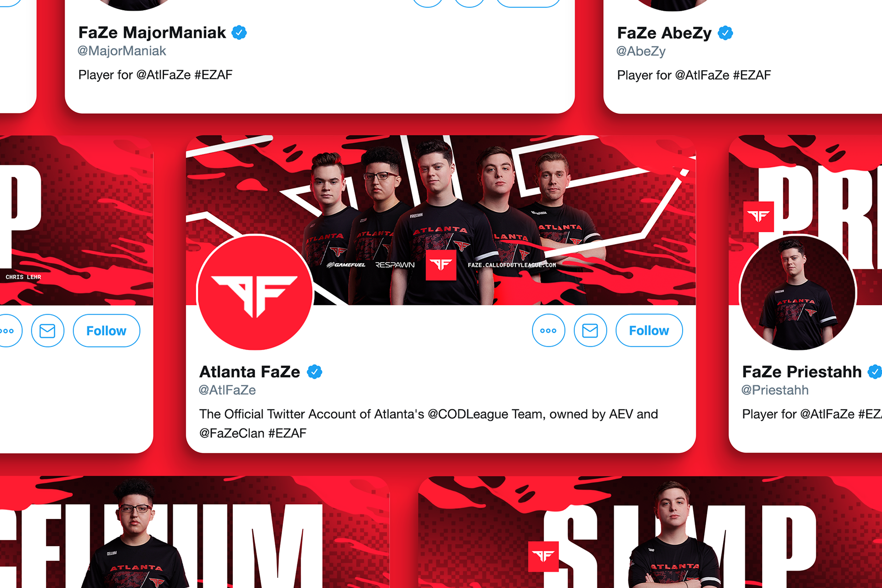Click the #EZAF hashtag in Atlanta FaZe bio

point(287,433)
